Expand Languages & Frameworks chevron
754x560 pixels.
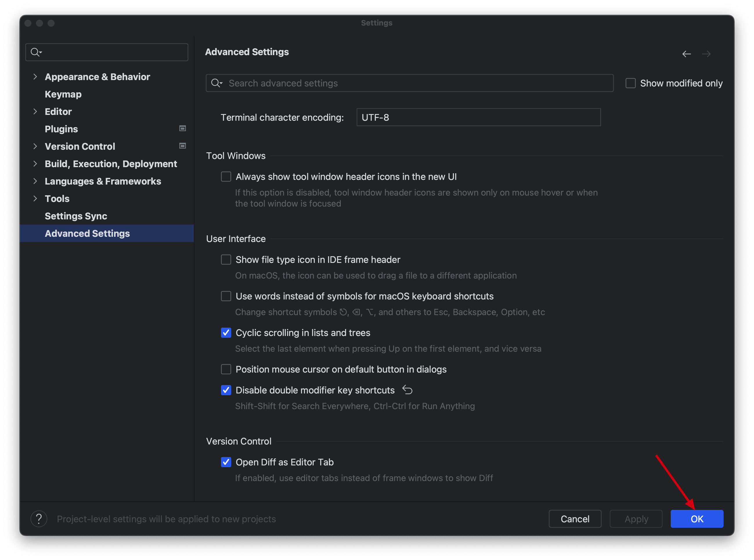(35, 181)
